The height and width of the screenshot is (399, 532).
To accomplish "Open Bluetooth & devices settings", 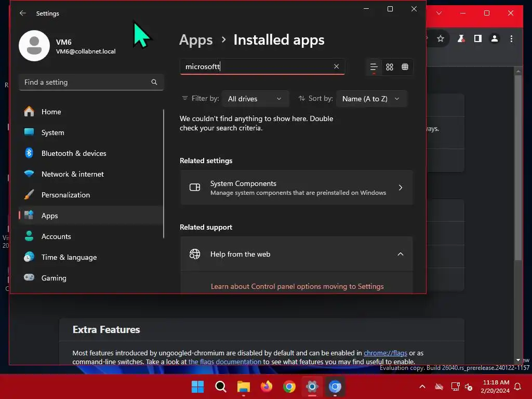I will tap(91, 153).
